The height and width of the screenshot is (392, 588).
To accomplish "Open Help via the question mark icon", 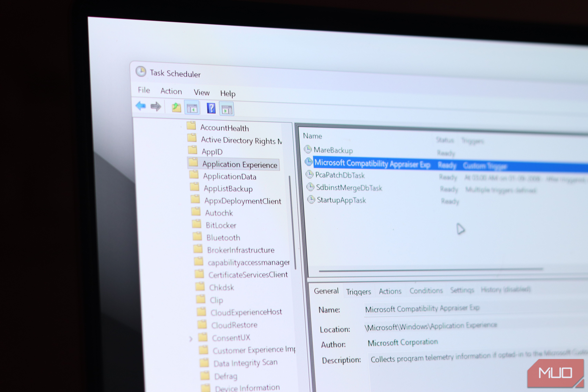I will (211, 108).
